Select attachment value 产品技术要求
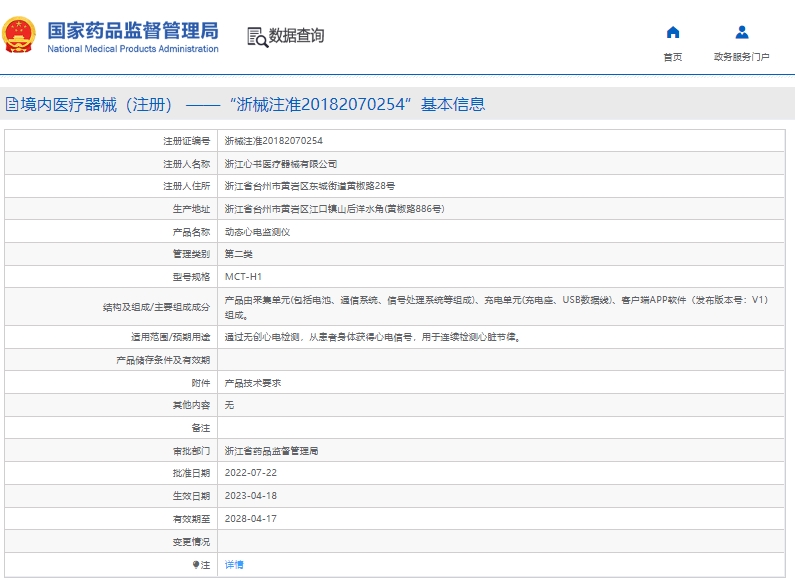 (253, 383)
